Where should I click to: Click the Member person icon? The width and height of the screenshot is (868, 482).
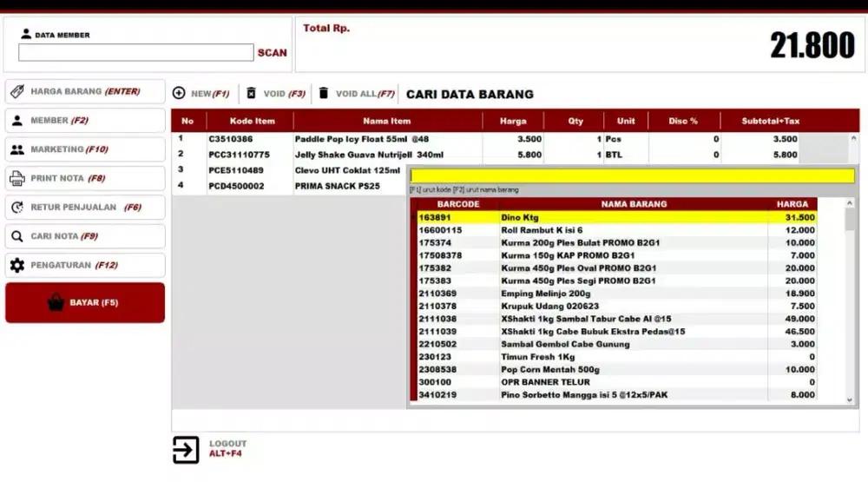[x=17, y=120]
